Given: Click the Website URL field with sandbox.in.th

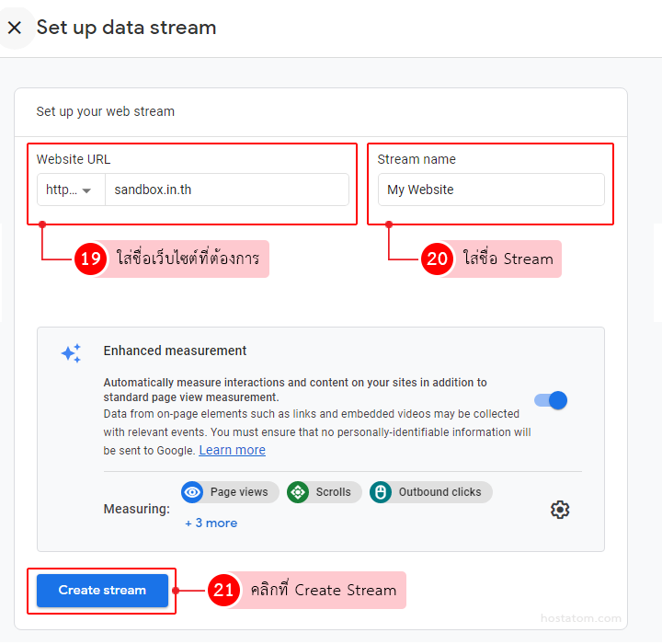Looking at the screenshot, I should pyautogui.click(x=226, y=190).
